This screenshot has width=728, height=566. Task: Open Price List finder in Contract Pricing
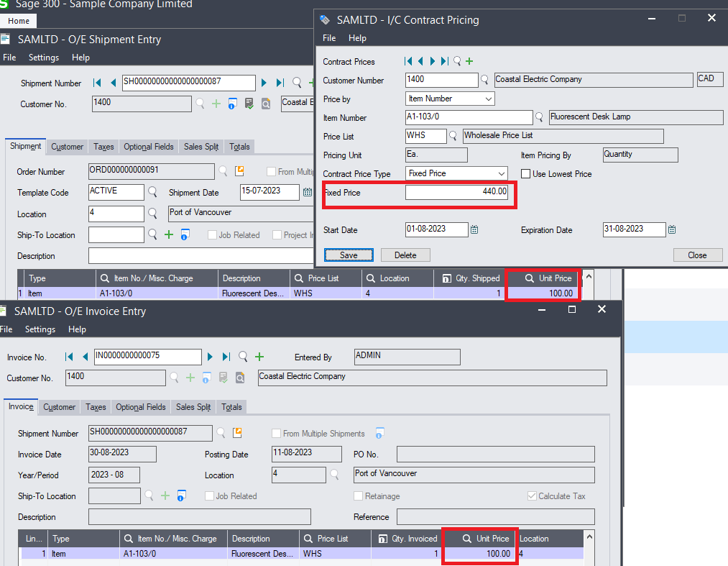(453, 136)
